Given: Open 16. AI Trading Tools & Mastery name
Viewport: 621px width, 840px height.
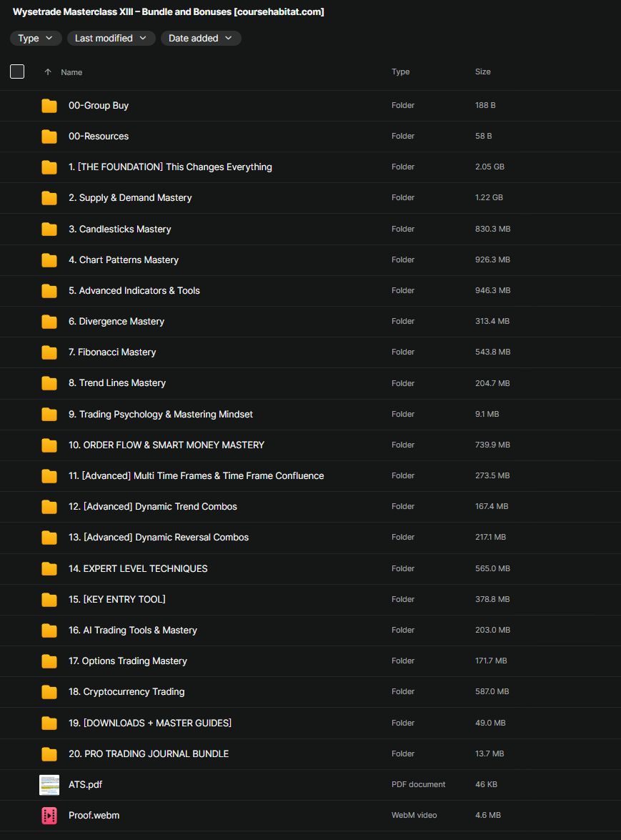Looking at the screenshot, I should (133, 631).
